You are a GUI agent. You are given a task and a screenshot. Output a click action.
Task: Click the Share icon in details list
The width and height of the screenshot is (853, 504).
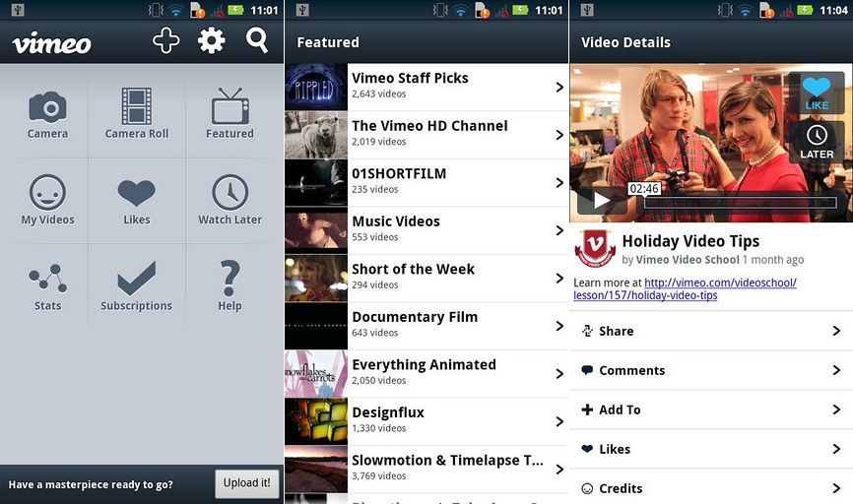pos(587,331)
